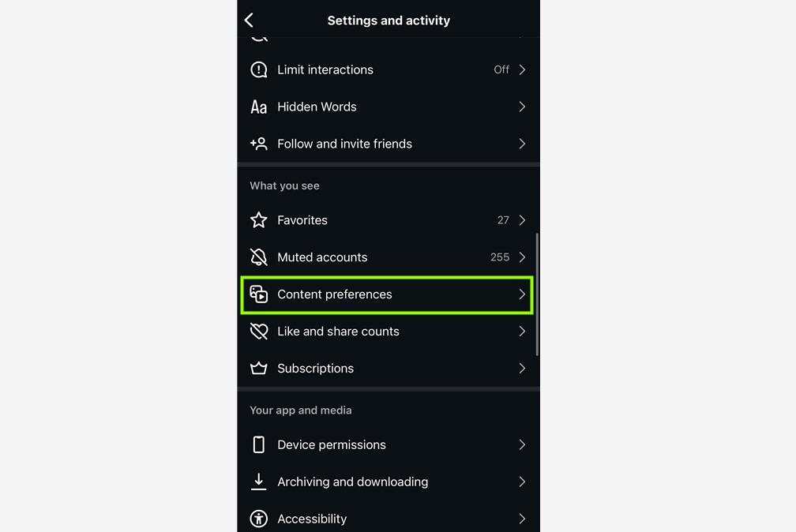The width and height of the screenshot is (796, 532).
Task: Open Muted accounts list
Action: tap(389, 257)
